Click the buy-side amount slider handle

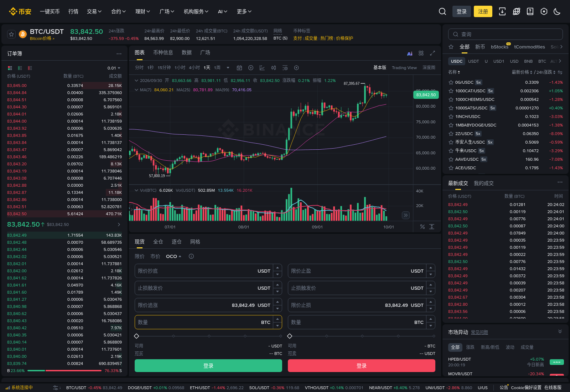click(x=136, y=336)
